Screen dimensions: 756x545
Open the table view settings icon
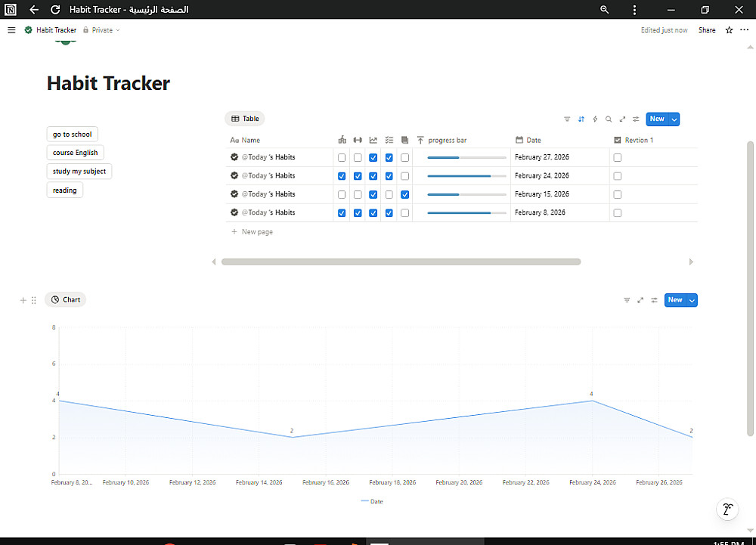coord(636,119)
